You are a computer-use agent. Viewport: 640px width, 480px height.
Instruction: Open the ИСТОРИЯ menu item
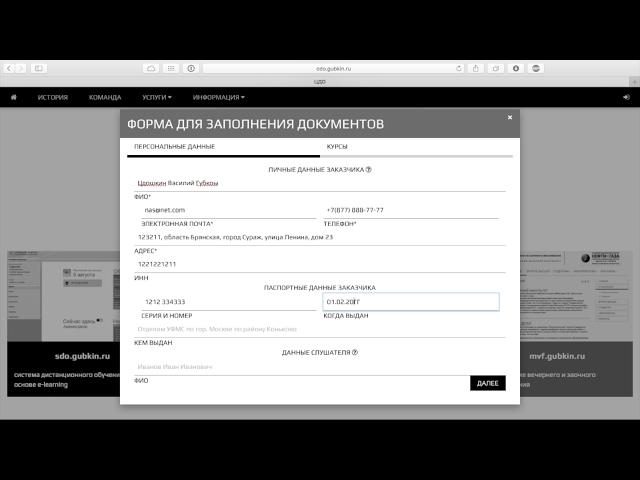(53, 97)
